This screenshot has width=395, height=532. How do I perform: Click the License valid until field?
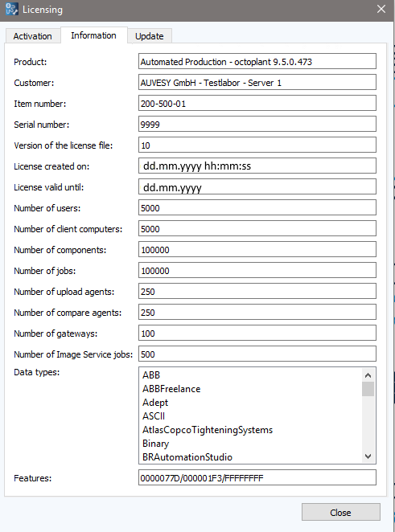[257, 186]
